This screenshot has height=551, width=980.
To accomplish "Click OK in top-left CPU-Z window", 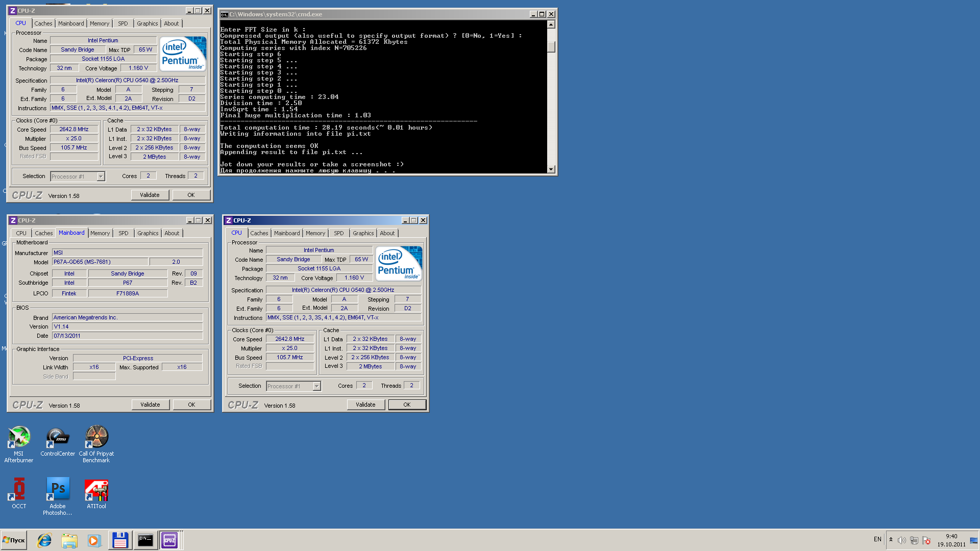I will 191,195.
